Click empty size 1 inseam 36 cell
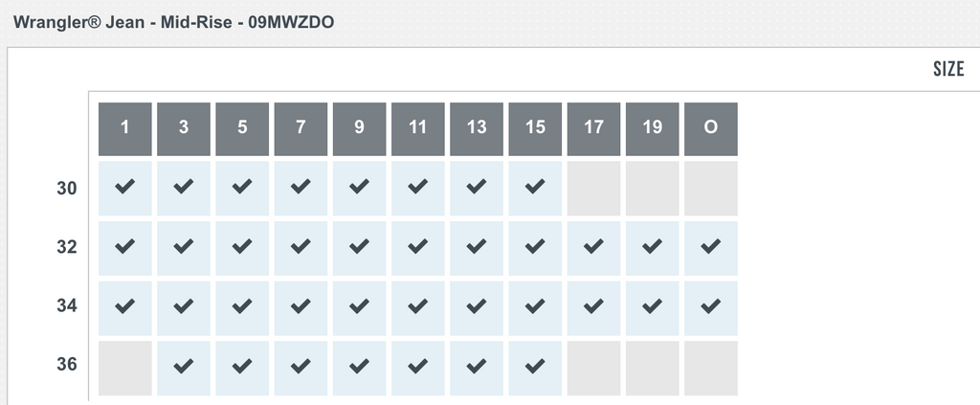Image resolution: width=980 pixels, height=405 pixels. coord(125,365)
